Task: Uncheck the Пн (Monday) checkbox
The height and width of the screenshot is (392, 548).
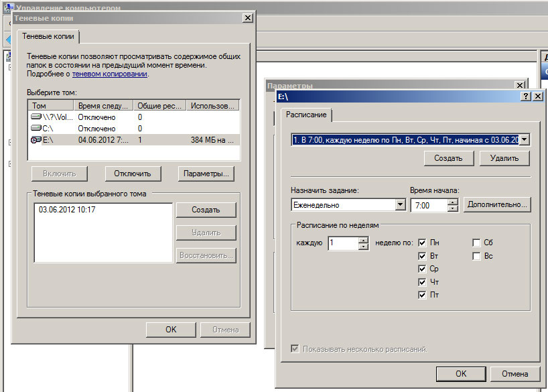Action: 422,243
